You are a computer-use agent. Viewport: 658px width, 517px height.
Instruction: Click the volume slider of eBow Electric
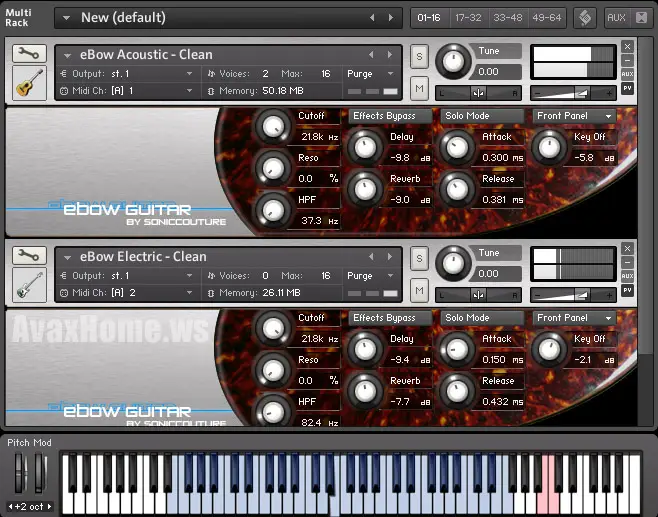573,295
